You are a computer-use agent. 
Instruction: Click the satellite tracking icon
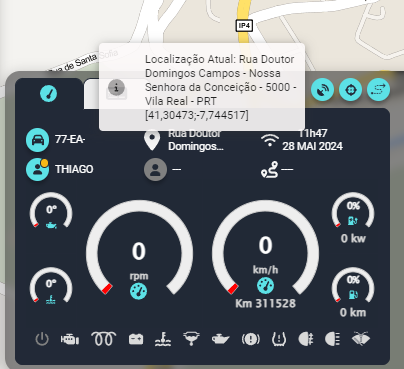click(x=322, y=90)
